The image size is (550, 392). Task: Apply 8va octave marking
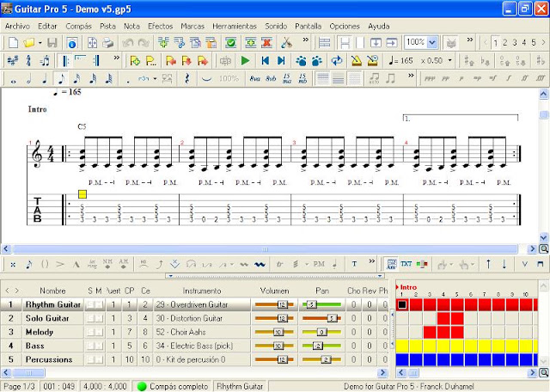pyautogui.click(x=255, y=79)
